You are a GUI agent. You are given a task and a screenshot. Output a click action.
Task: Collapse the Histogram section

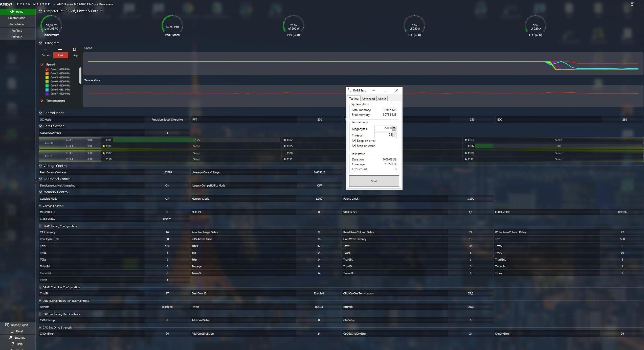click(40, 43)
